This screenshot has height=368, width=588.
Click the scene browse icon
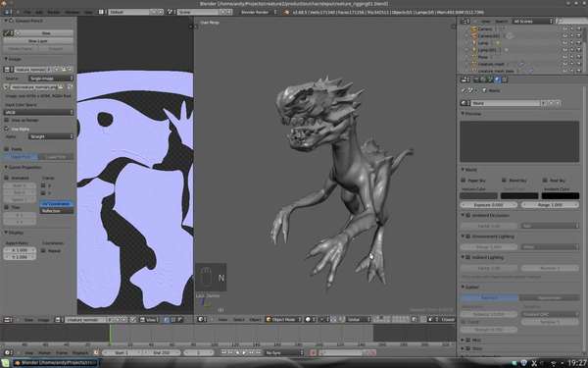[x=171, y=12]
